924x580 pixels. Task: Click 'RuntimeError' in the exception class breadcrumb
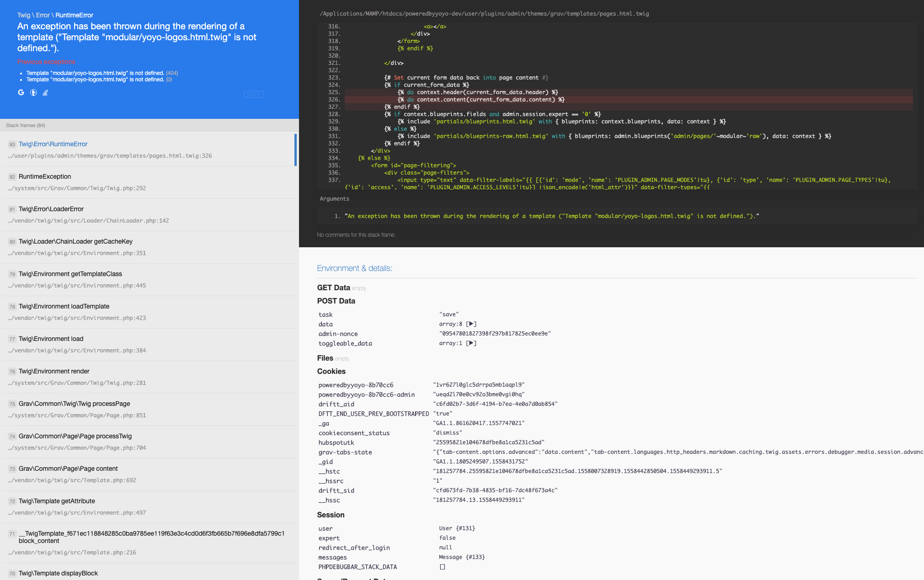pos(75,15)
